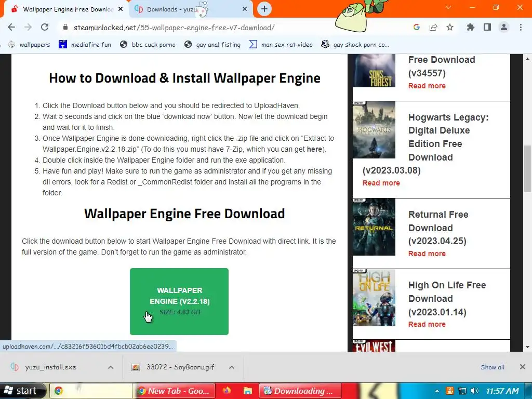Click the volume speaker tray icon

(475, 391)
